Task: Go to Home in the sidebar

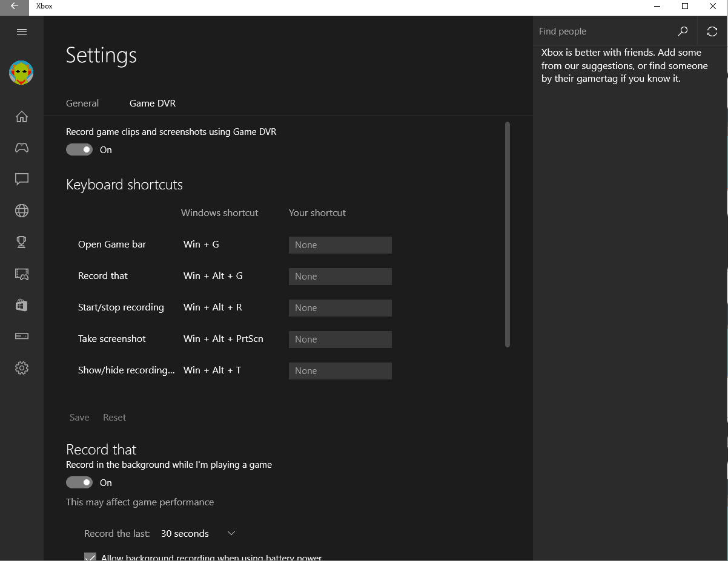Action: (x=22, y=117)
